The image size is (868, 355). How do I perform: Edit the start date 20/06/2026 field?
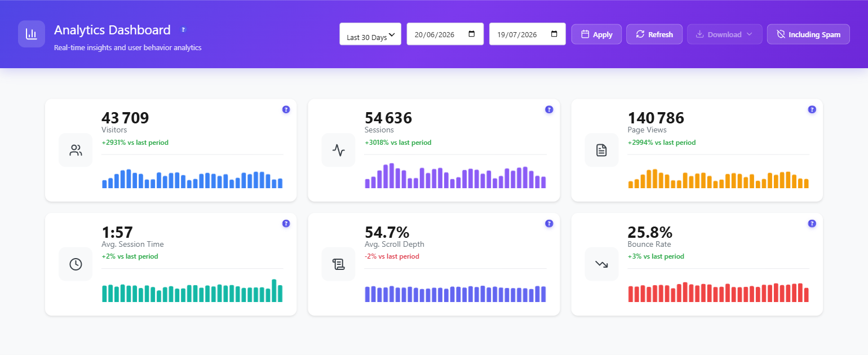(445, 34)
